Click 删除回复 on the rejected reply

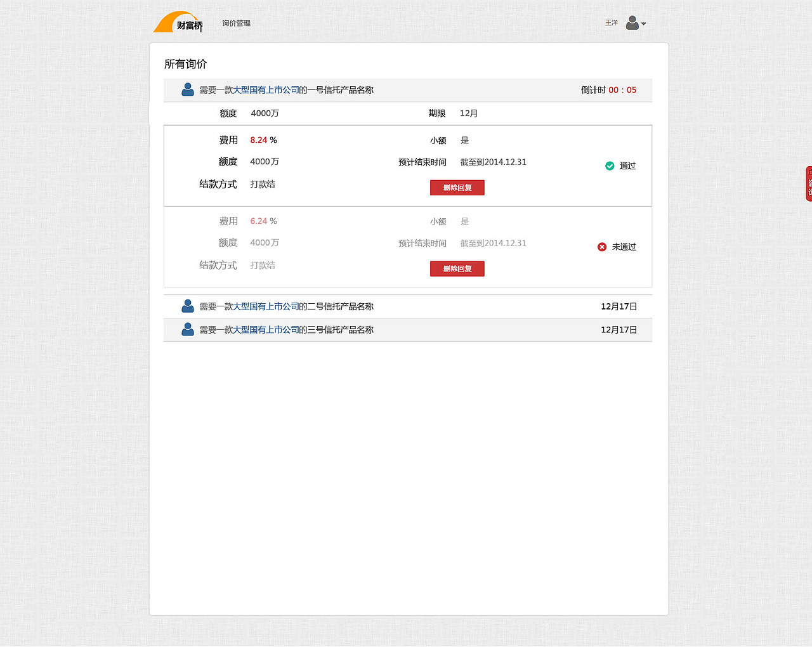[x=457, y=268]
